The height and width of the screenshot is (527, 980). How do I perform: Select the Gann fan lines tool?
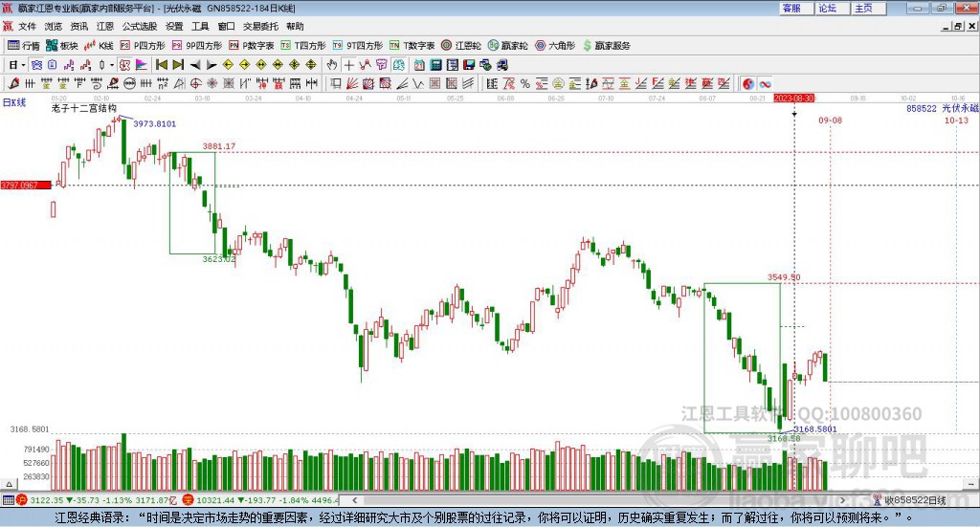[x=352, y=83]
